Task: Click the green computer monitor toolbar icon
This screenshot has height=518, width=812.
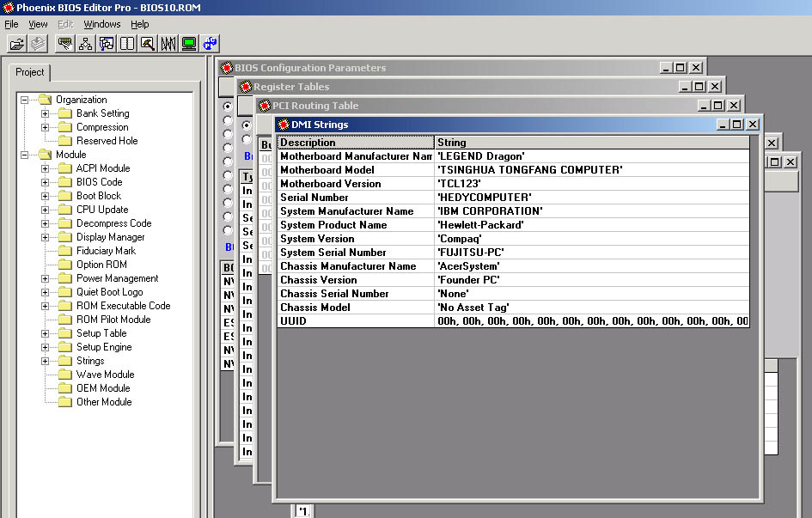Action: point(189,43)
